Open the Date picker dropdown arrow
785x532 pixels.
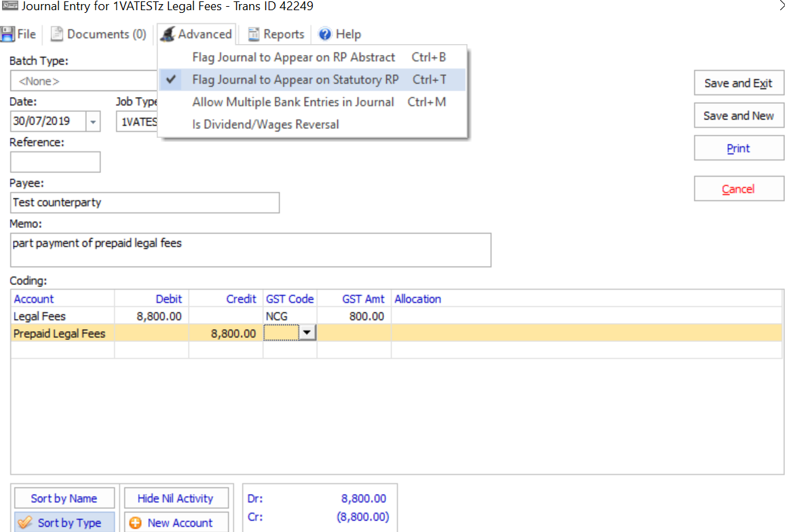pos(93,123)
